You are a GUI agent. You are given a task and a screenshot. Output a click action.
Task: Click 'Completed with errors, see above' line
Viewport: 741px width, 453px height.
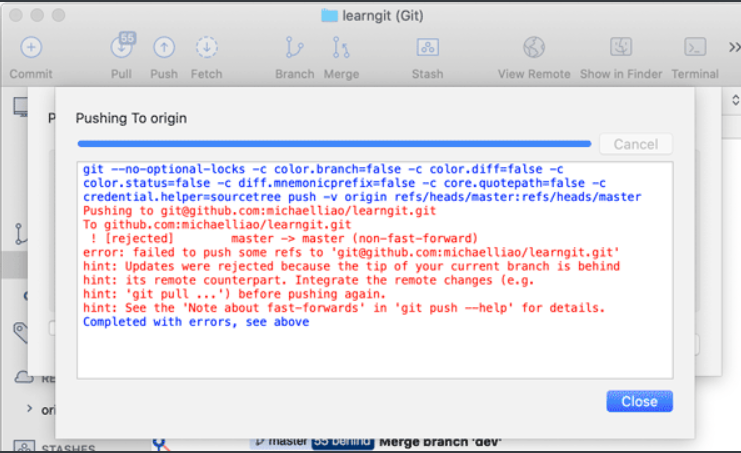tap(196, 322)
